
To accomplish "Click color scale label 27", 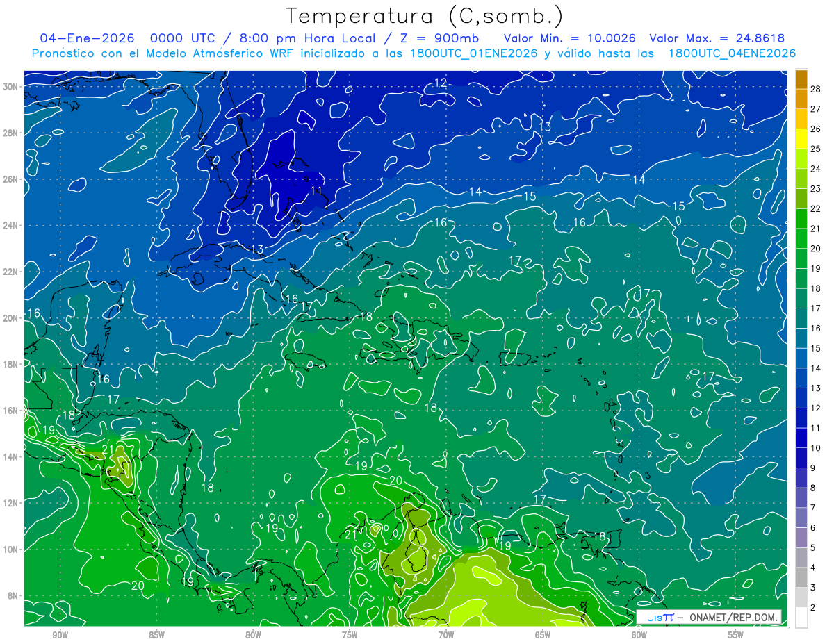I will coord(816,109).
